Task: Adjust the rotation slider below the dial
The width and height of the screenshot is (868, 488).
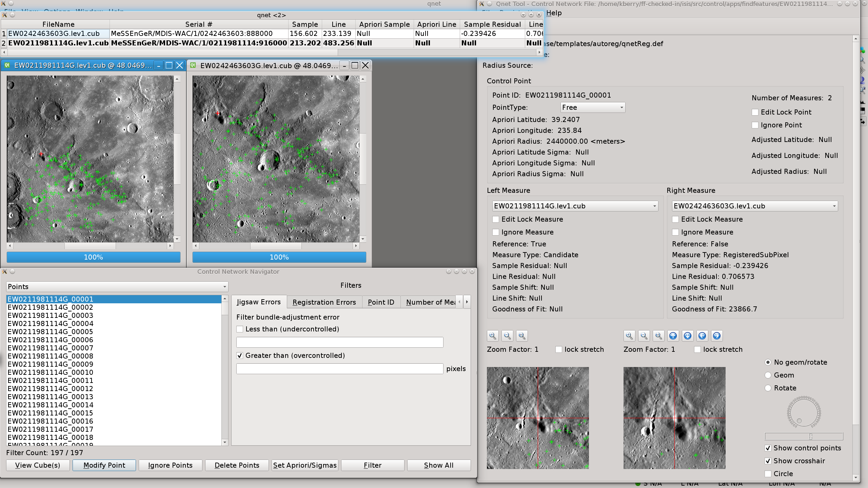Action: pyautogui.click(x=810, y=436)
